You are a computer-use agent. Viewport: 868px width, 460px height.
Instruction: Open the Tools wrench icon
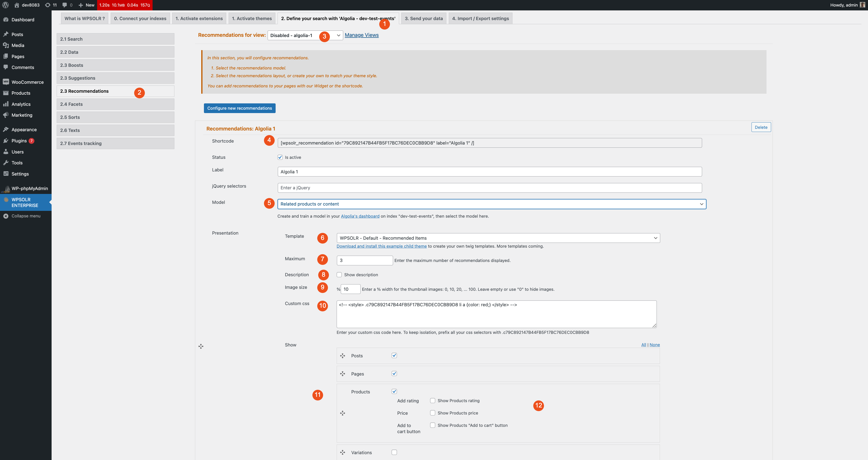click(6, 163)
